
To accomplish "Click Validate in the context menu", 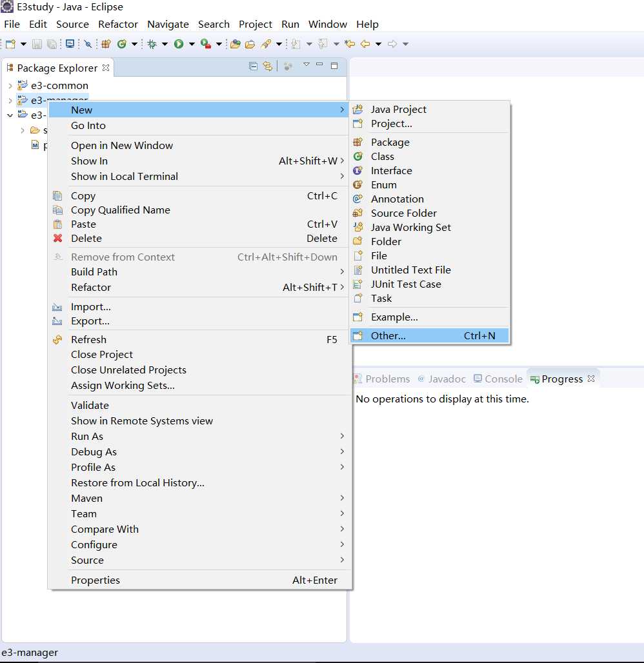I will [199, 405].
